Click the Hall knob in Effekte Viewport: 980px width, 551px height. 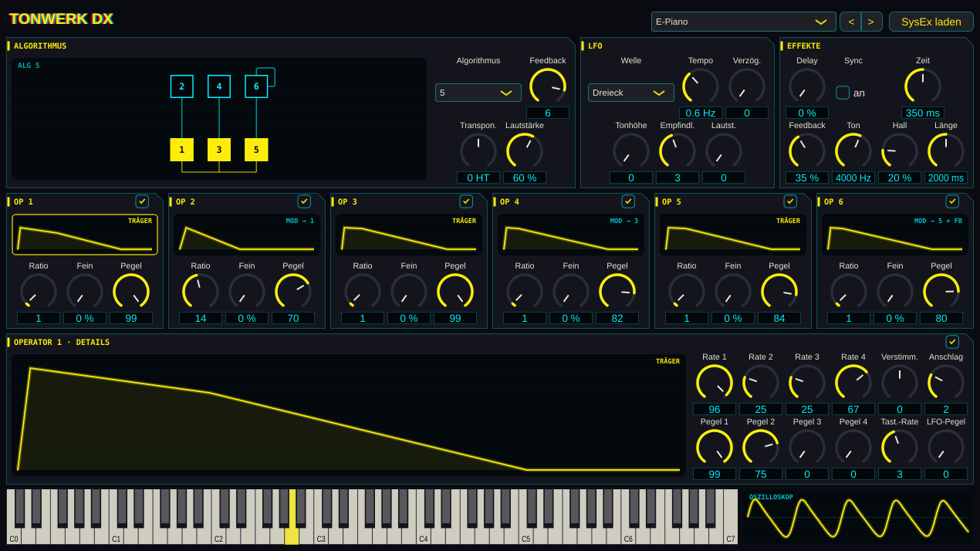[x=900, y=151]
